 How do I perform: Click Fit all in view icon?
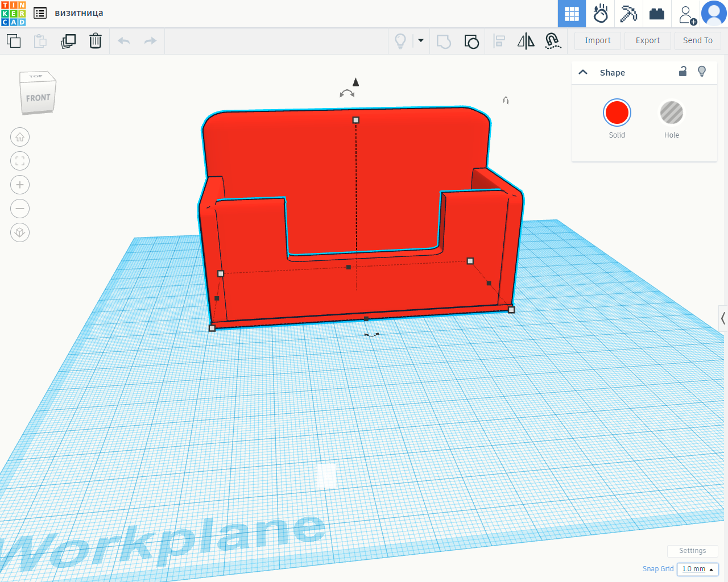point(20,161)
